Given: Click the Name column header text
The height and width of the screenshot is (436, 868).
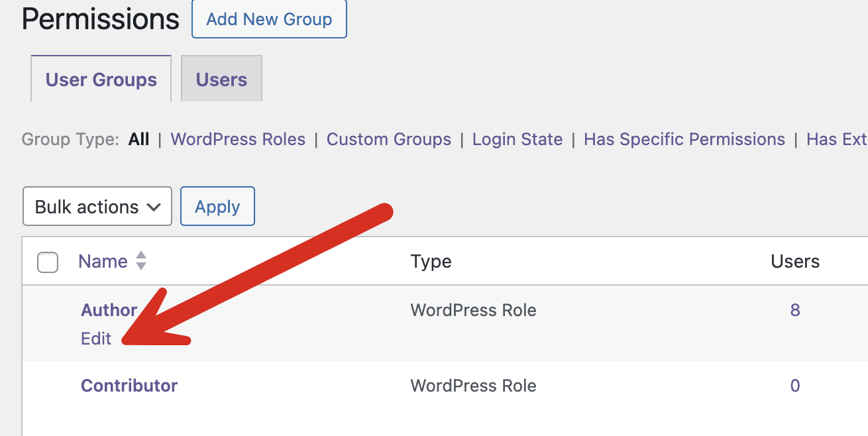Looking at the screenshot, I should [x=103, y=262].
